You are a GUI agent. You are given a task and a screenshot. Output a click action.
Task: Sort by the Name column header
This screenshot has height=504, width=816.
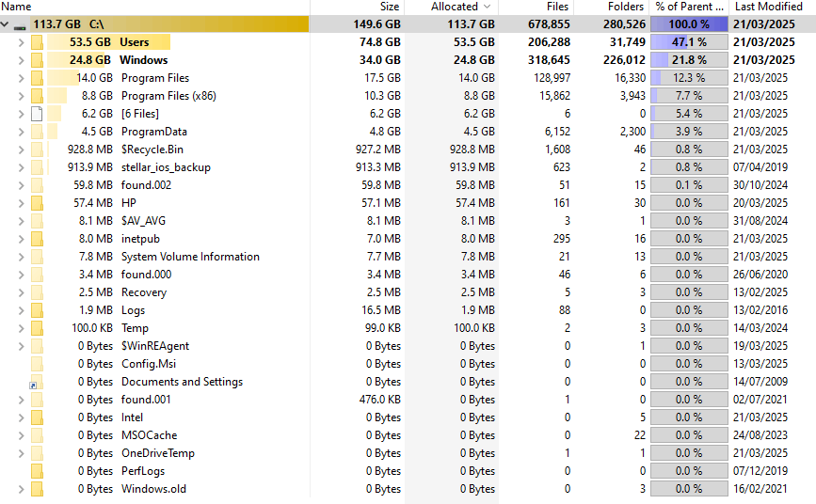click(154, 7)
